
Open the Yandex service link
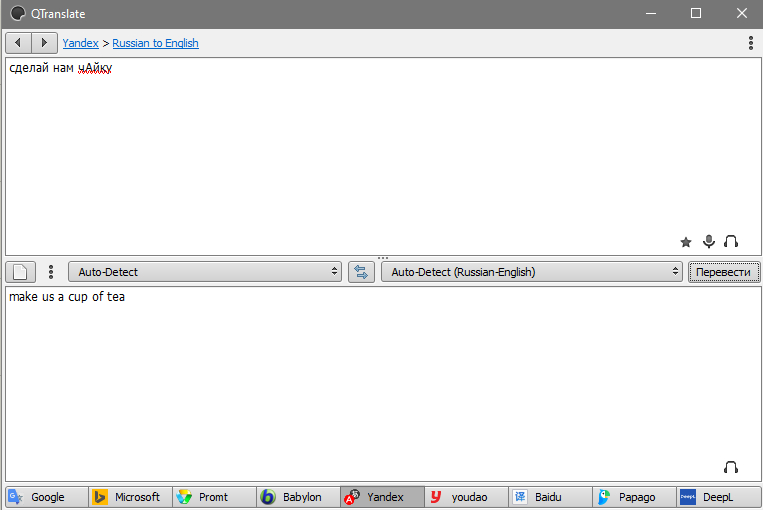pyautogui.click(x=80, y=43)
